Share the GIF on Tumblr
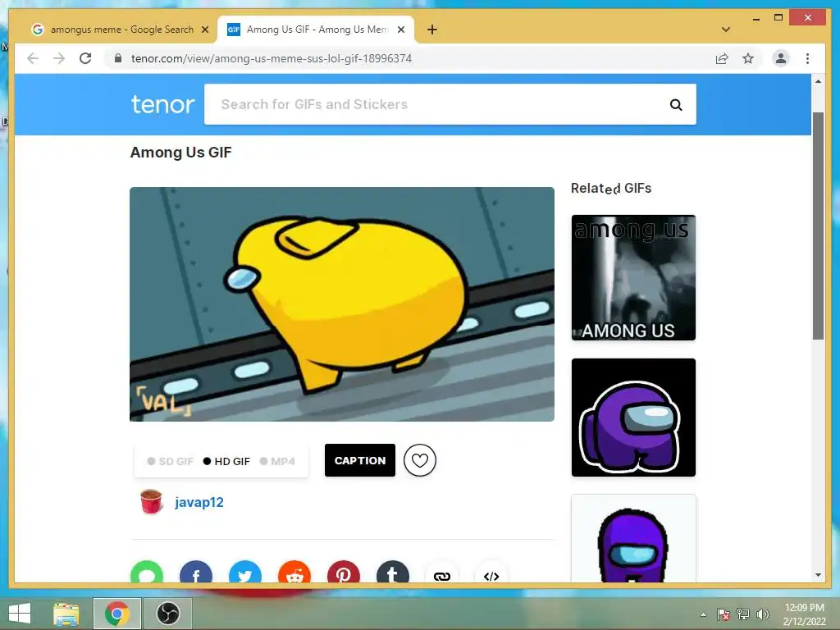The height and width of the screenshot is (630, 840). [x=393, y=572]
